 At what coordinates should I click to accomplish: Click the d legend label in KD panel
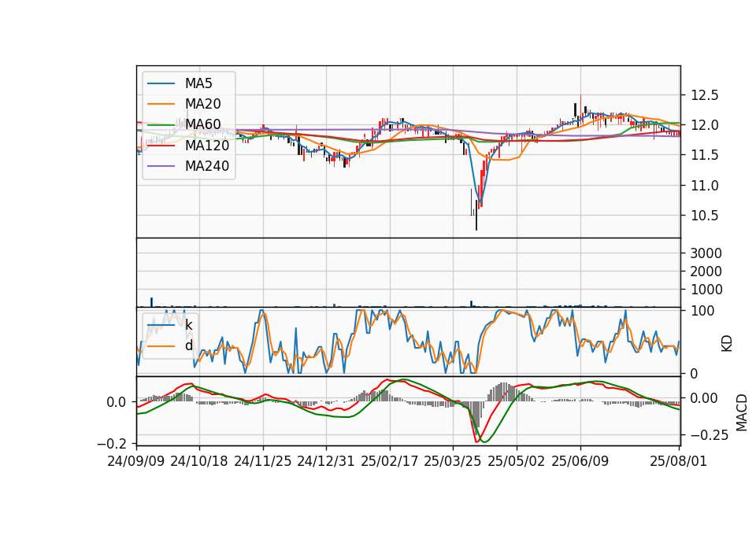(x=188, y=345)
